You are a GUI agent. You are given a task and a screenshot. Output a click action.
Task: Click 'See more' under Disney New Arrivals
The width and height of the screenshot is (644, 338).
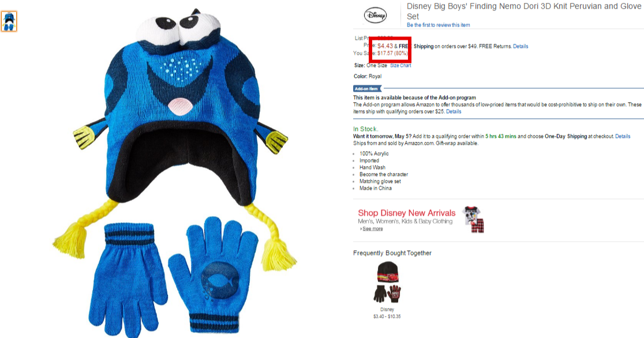coord(373,229)
